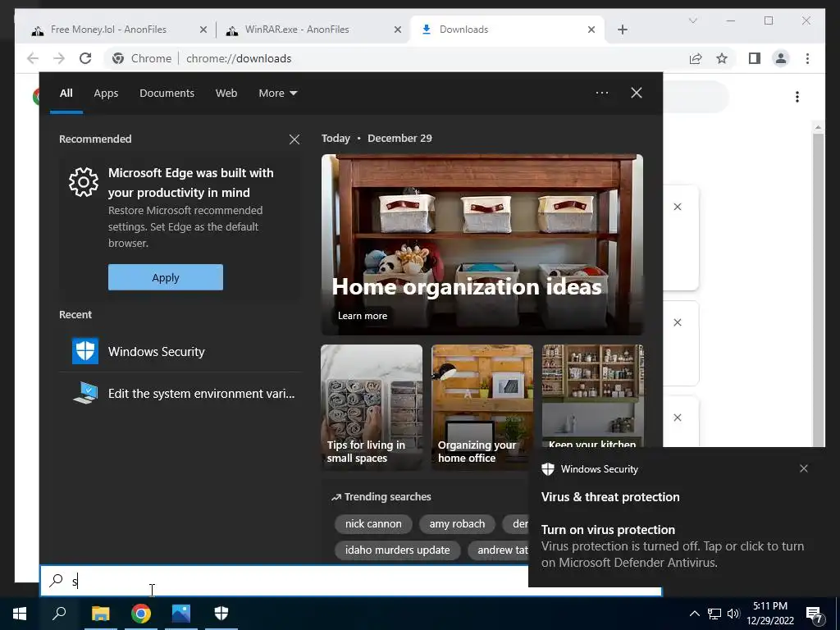840x630 pixels.
Task: Open the Photos app from the taskbar
Action: click(x=181, y=614)
